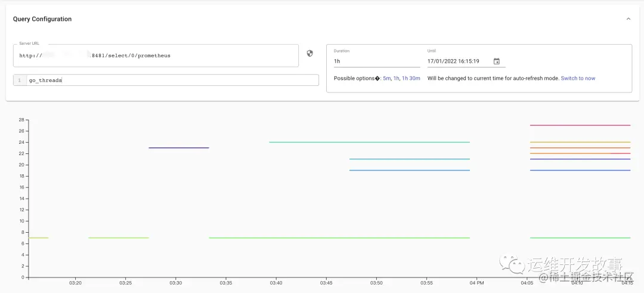Open the calendar picker for Until date
The width and height of the screenshot is (644, 293).
(497, 61)
